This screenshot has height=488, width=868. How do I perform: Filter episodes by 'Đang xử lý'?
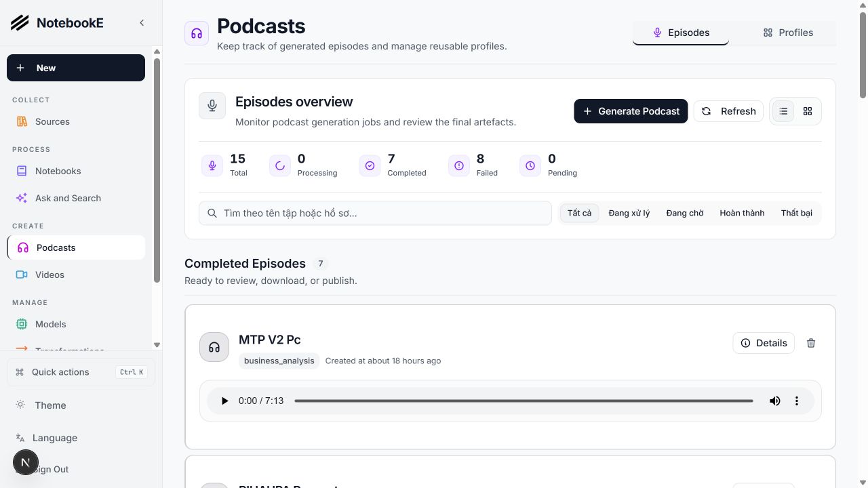point(629,213)
